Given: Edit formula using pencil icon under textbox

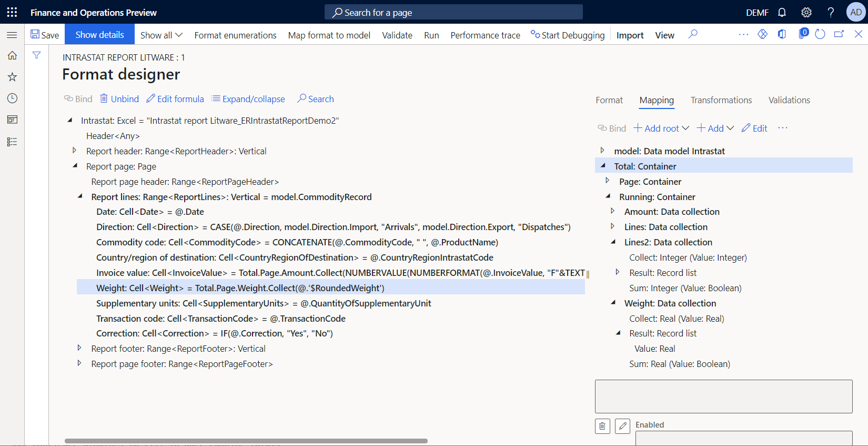Looking at the screenshot, I should point(622,426).
